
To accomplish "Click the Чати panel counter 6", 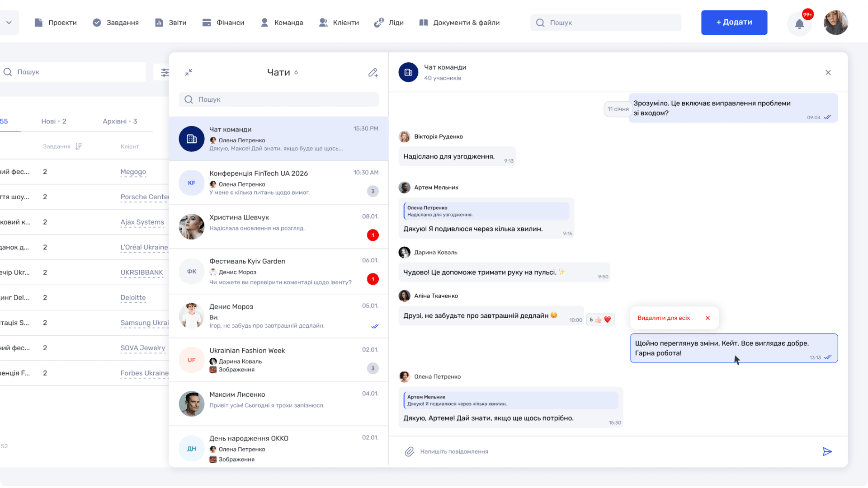I will [x=296, y=72].
